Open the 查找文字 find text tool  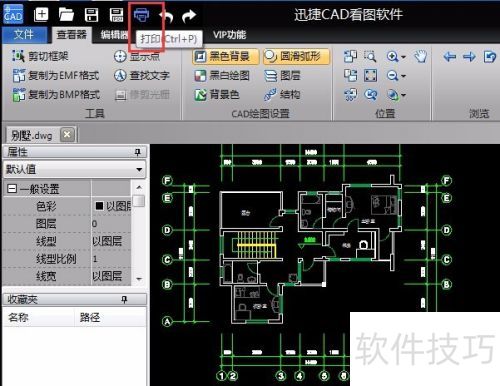coord(142,76)
